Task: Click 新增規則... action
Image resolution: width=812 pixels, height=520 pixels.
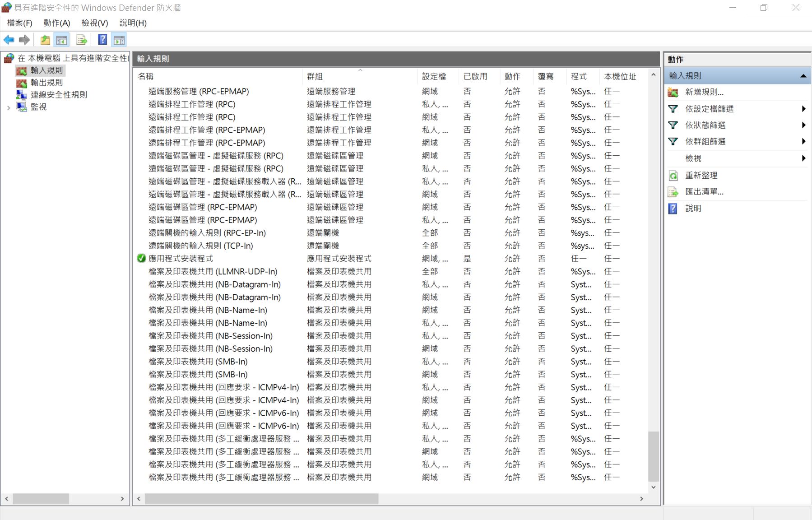Action: coord(704,92)
